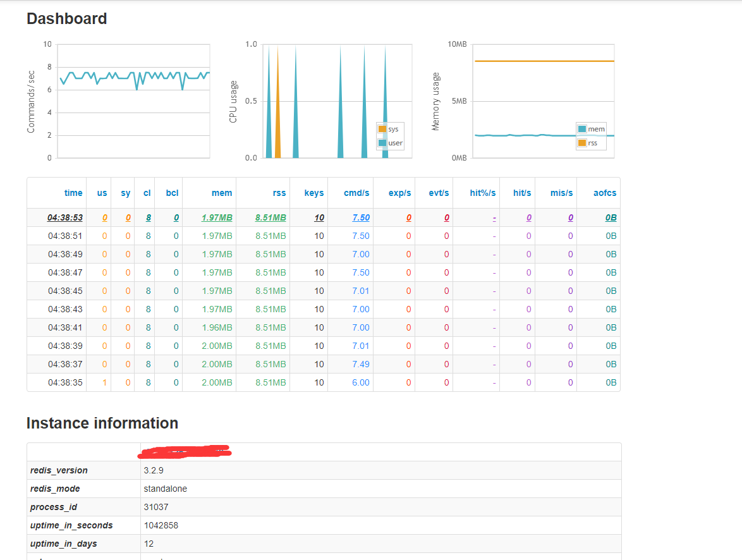The height and width of the screenshot is (560, 742).
Task: Click the underlined 1.97MB mem value
Action: tap(217, 218)
